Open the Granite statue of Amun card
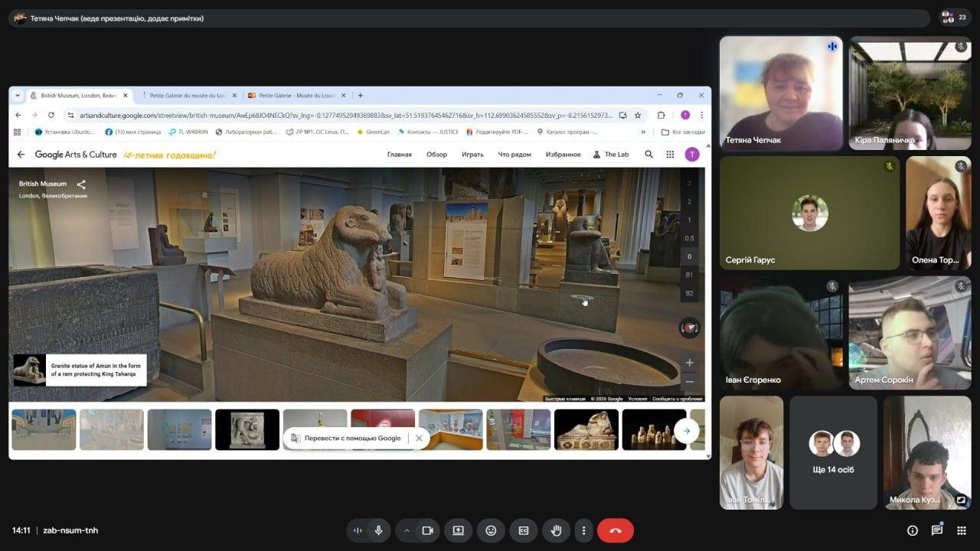 coord(80,370)
